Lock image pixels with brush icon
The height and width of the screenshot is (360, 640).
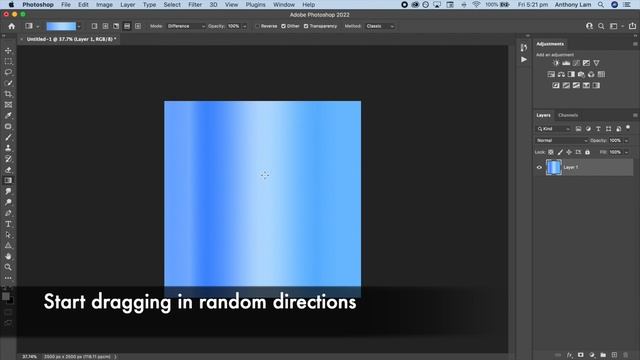coord(560,152)
